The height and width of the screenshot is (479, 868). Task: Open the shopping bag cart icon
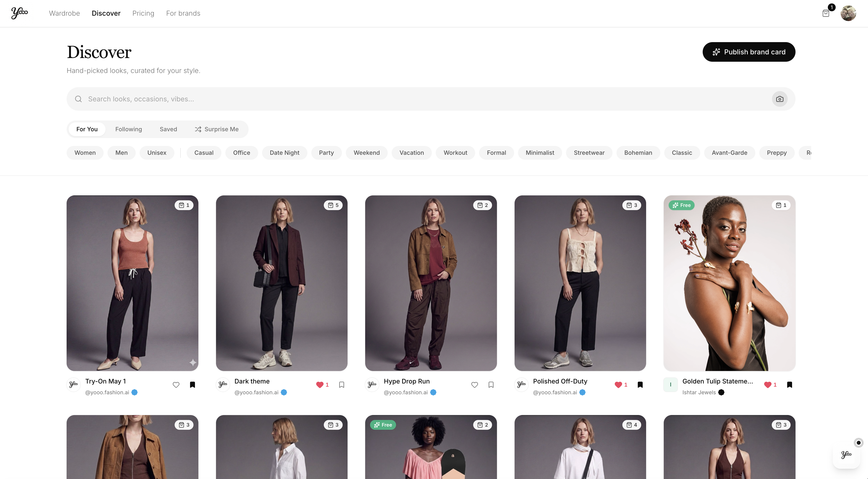[826, 13]
